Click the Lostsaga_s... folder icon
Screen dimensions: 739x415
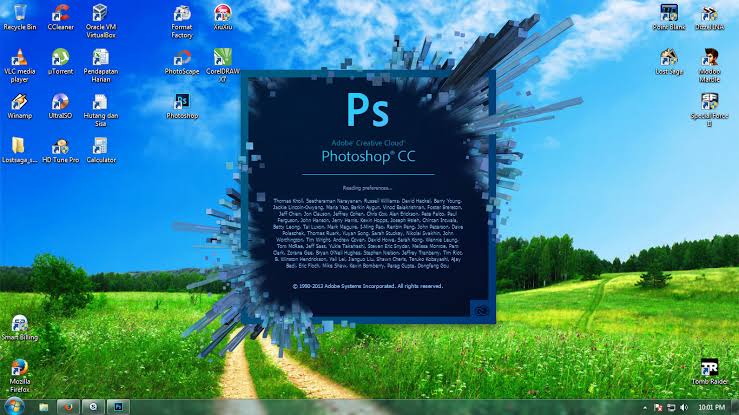coord(19,150)
